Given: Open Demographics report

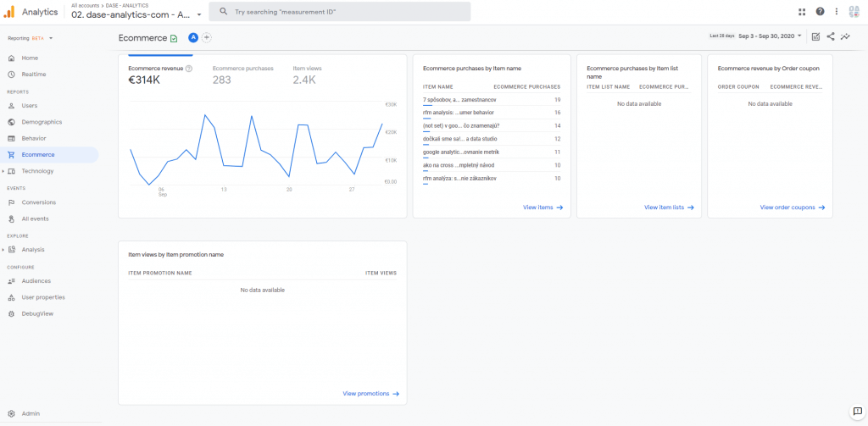Looking at the screenshot, I should (x=42, y=122).
